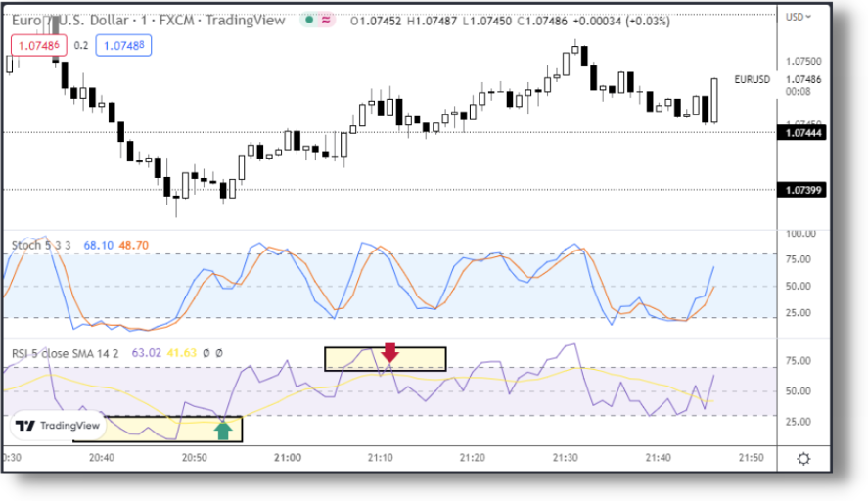Click the TradingView logo badge

(58, 425)
